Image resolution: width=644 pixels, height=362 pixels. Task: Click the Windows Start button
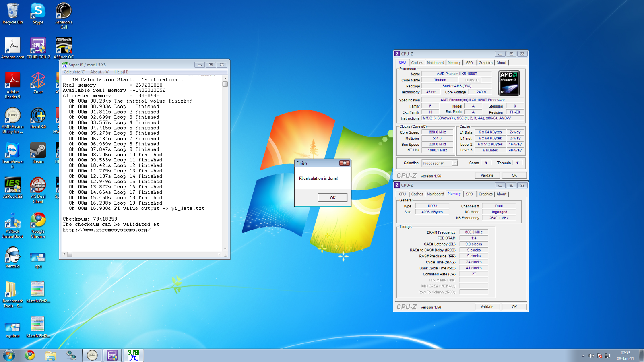9,355
